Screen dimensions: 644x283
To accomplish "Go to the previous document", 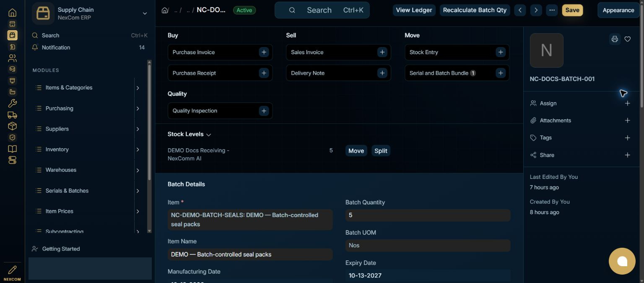I will (520, 10).
